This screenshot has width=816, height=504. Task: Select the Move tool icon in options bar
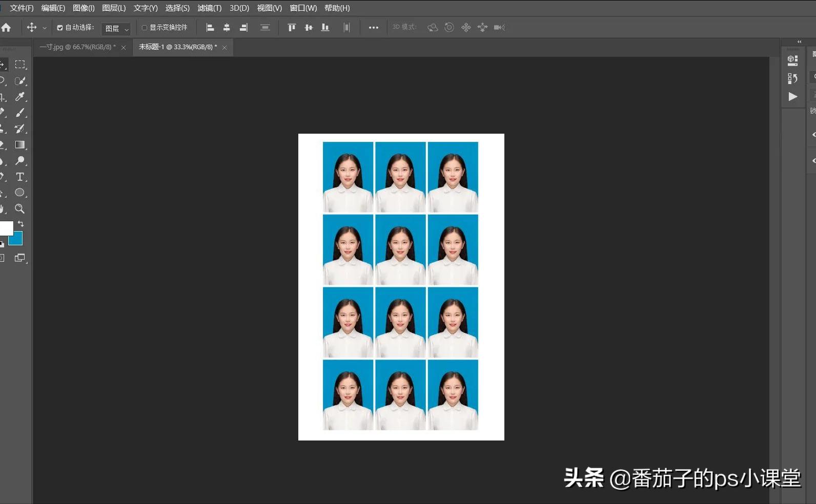(x=32, y=28)
